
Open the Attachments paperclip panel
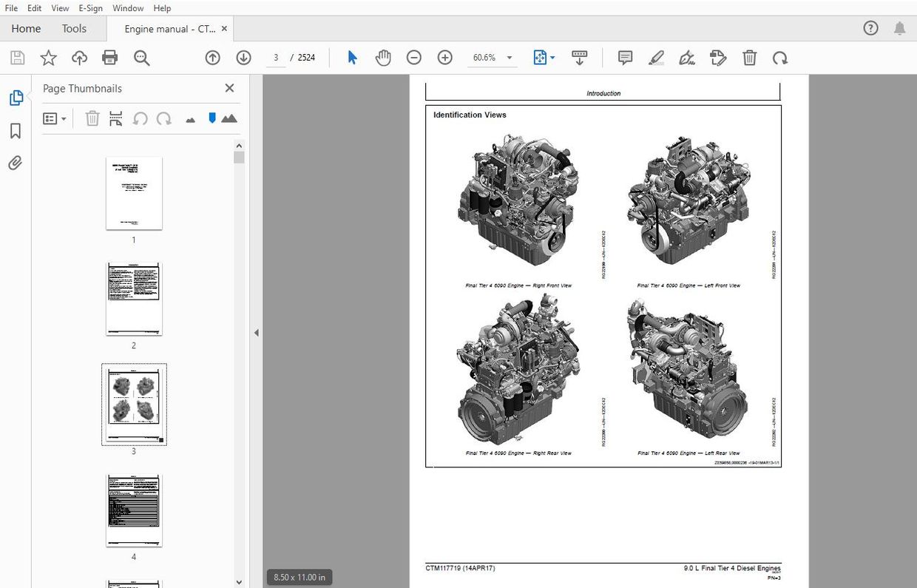point(15,163)
